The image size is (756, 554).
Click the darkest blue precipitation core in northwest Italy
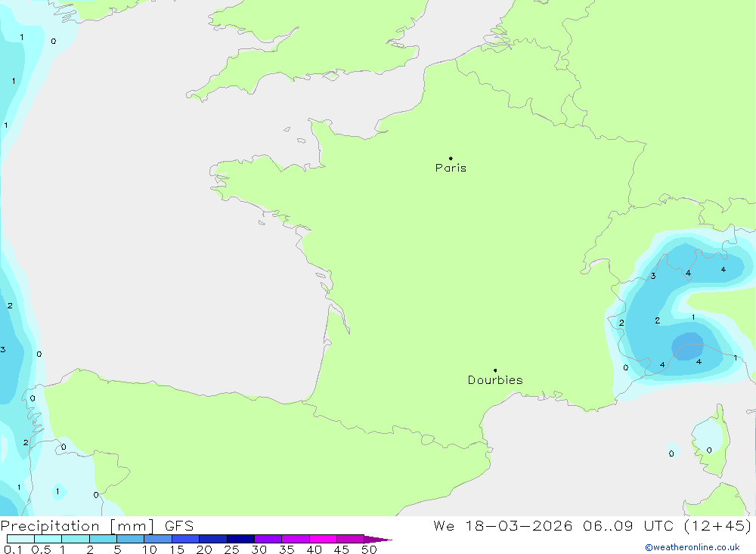(x=688, y=346)
